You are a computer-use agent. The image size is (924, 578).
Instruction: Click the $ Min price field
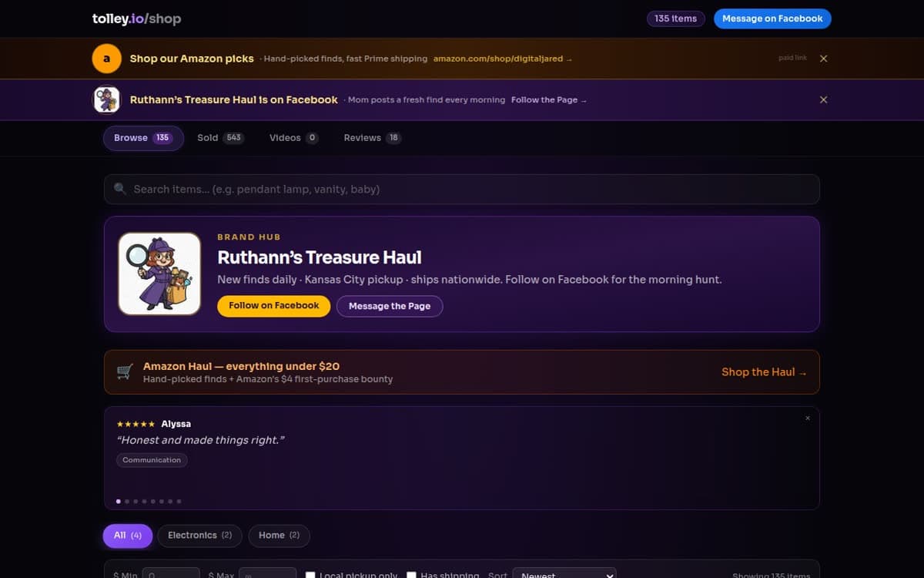pyautogui.click(x=171, y=575)
